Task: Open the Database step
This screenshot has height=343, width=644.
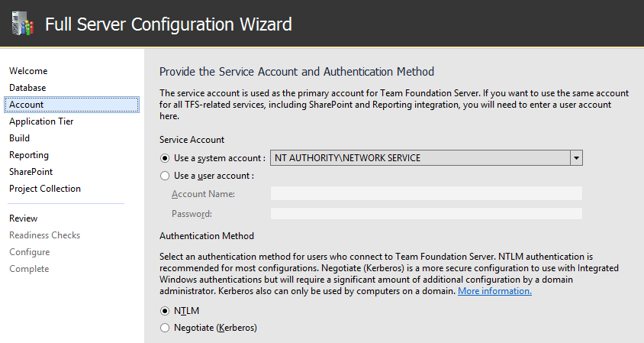Action: 27,88
